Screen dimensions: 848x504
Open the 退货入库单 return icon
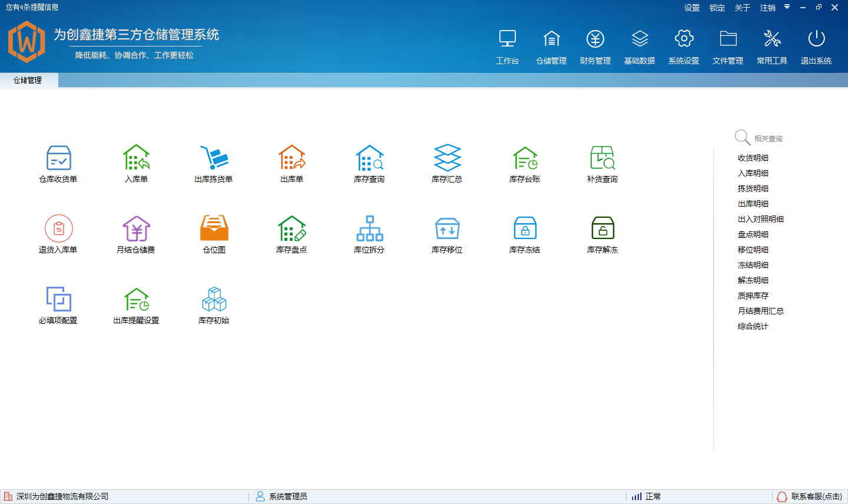(58, 228)
